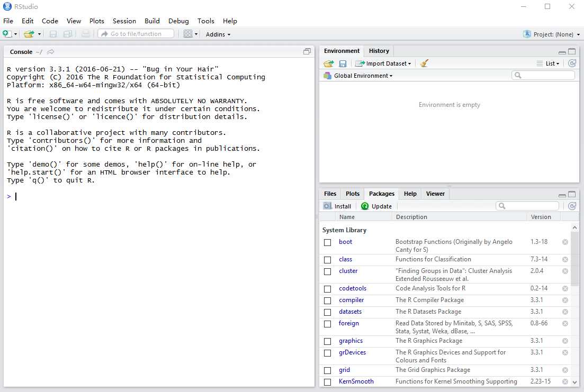
Task: Focus the Go to file/function field
Action: coord(136,34)
